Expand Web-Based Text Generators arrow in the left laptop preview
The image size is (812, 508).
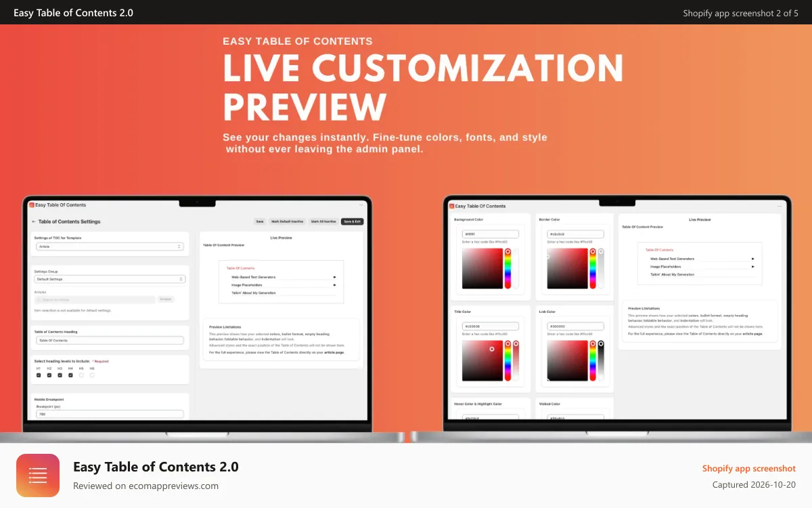tap(334, 277)
